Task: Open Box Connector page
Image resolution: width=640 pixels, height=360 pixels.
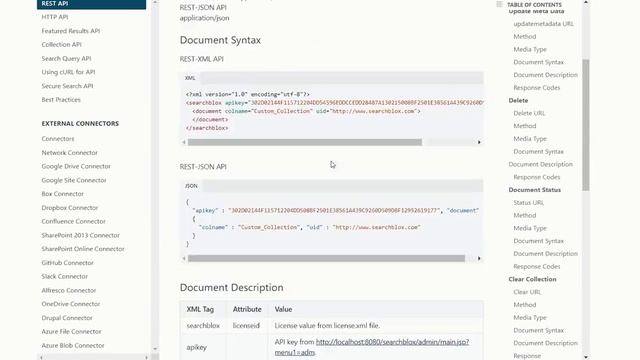Action: click(x=62, y=194)
